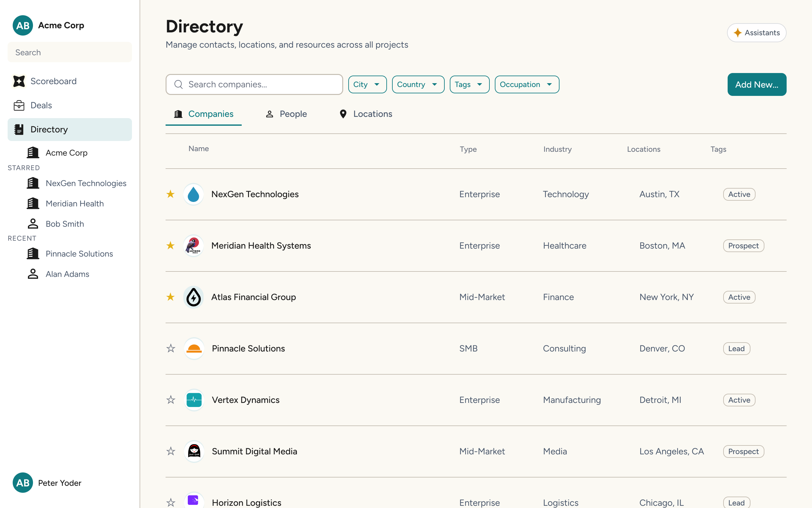812x508 pixels.
Task: Click the Deals briefcase icon
Action: 19,105
